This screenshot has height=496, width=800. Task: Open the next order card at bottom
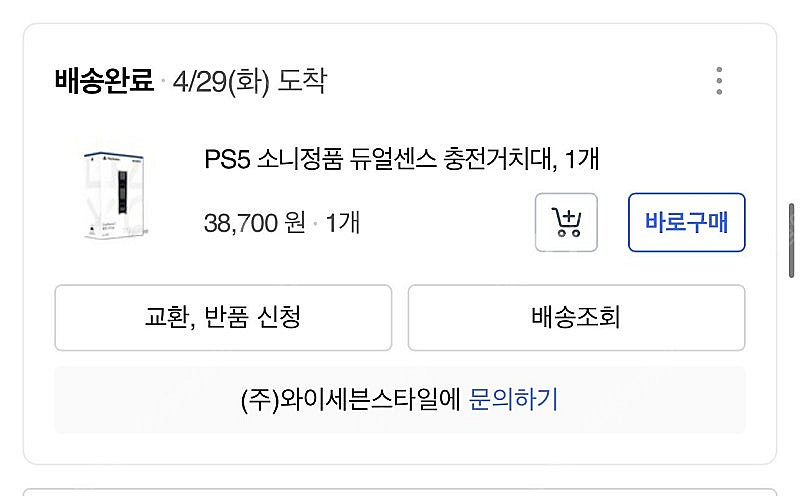(400, 491)
